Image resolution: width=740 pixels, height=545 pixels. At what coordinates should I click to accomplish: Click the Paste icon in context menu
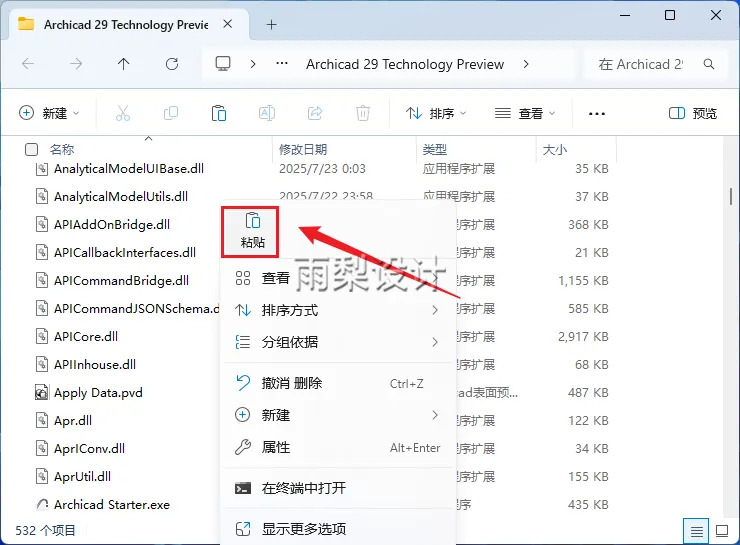(252, 221)
